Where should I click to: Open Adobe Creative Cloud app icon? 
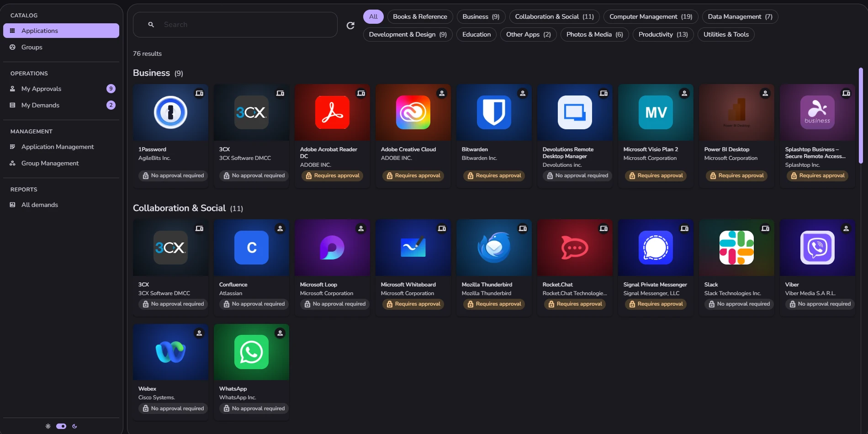(413, 112)
